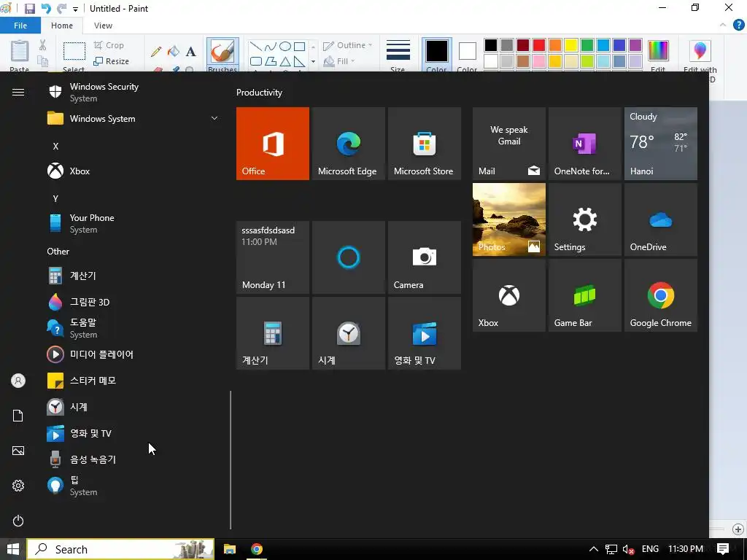Open the OneNote tile
The image size is (747, 560).
click(x=584, y=144)
